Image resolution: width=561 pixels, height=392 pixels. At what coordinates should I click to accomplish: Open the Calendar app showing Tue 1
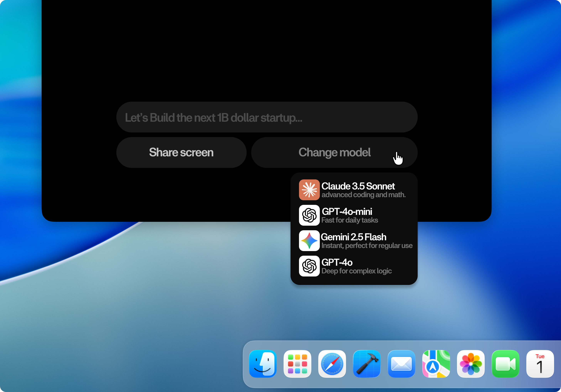[x=540, y=364]
